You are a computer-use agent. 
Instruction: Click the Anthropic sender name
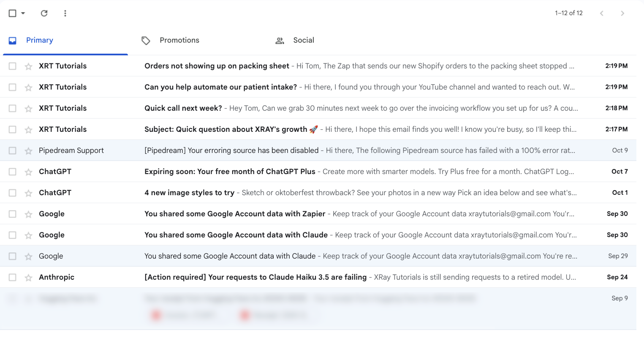click(57, 277)
